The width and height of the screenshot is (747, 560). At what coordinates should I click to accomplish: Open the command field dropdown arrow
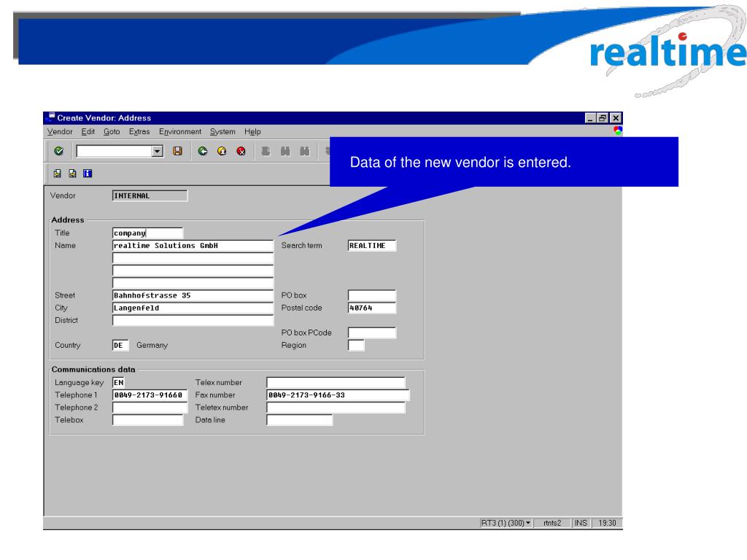(158, 152)
